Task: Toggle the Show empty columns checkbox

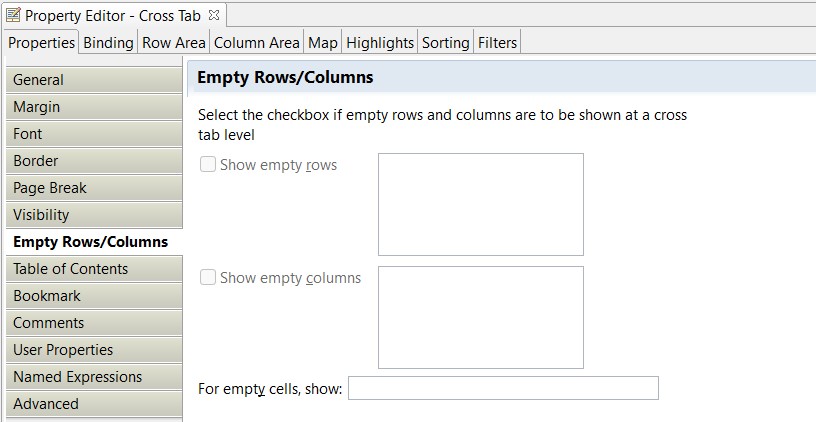Action: click(x=208, y=278)
